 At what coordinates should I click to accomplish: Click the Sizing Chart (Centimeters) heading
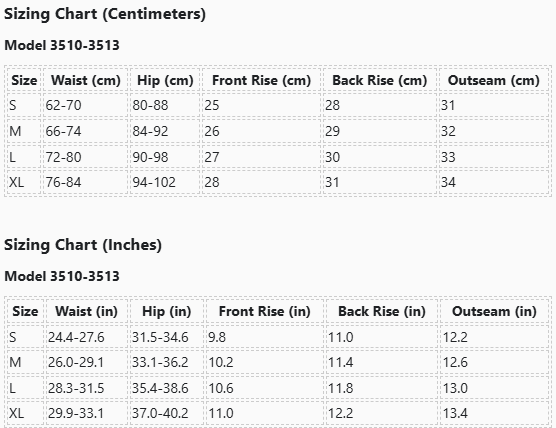[x=105, y=14]
